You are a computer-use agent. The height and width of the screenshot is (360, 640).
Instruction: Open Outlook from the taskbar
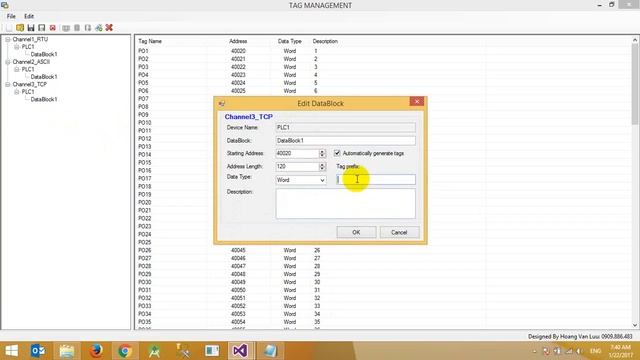(x=38, y=351)
